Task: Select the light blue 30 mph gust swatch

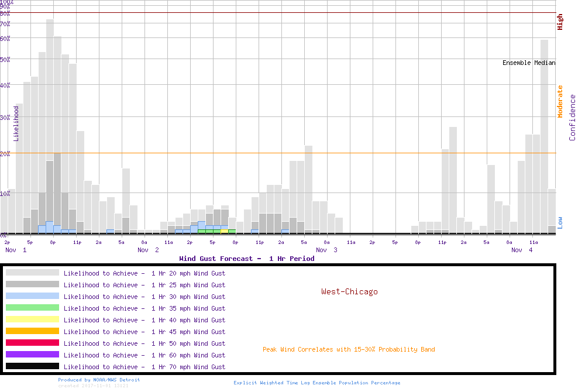Action: 32,296
